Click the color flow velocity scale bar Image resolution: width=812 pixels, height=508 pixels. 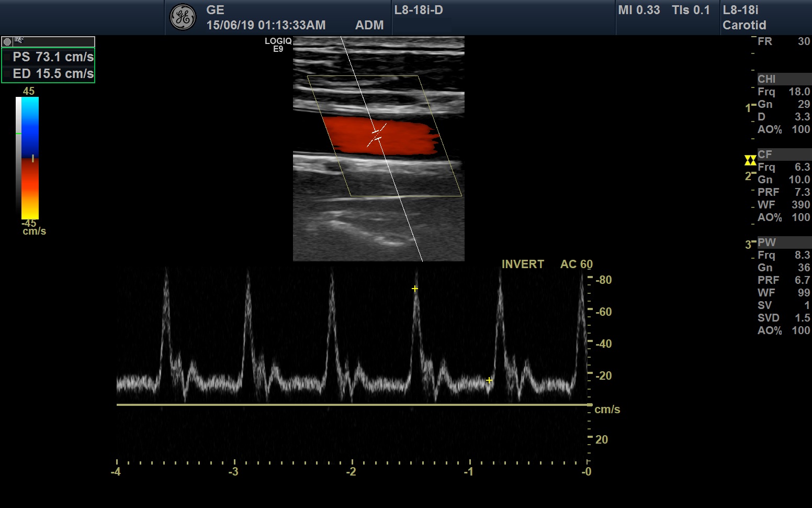pos(30,158)
